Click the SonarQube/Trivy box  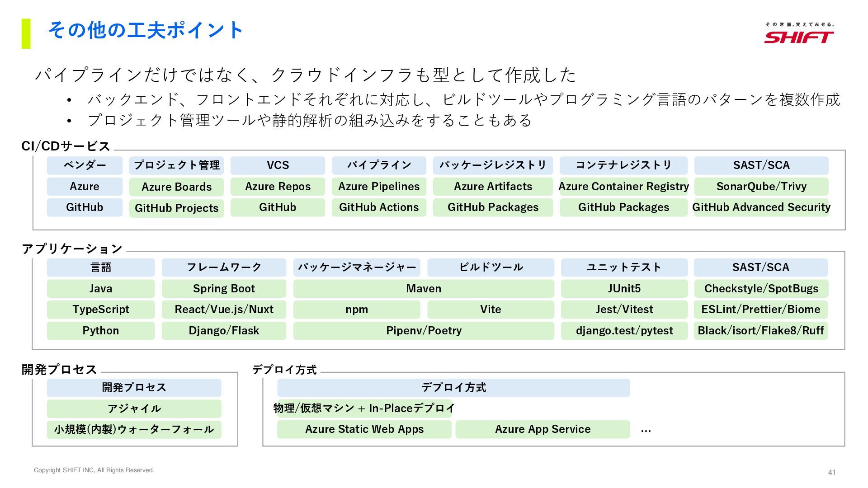click(x=761, y=187)
